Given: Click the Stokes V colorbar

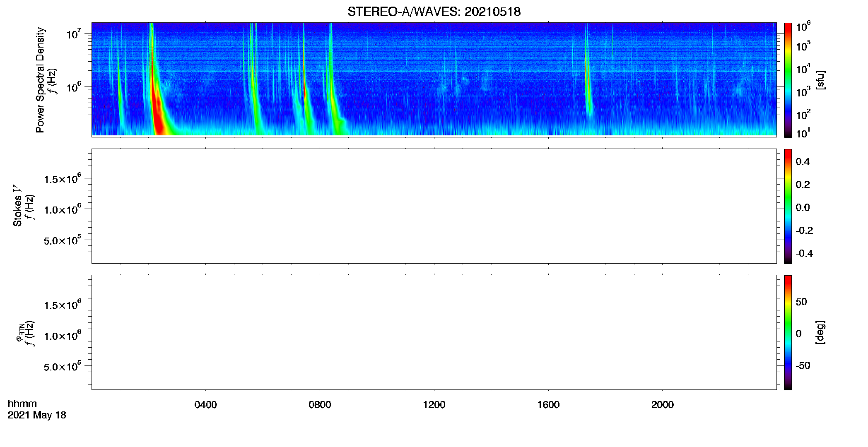Looking at the screenshot, I should [788, 206].
